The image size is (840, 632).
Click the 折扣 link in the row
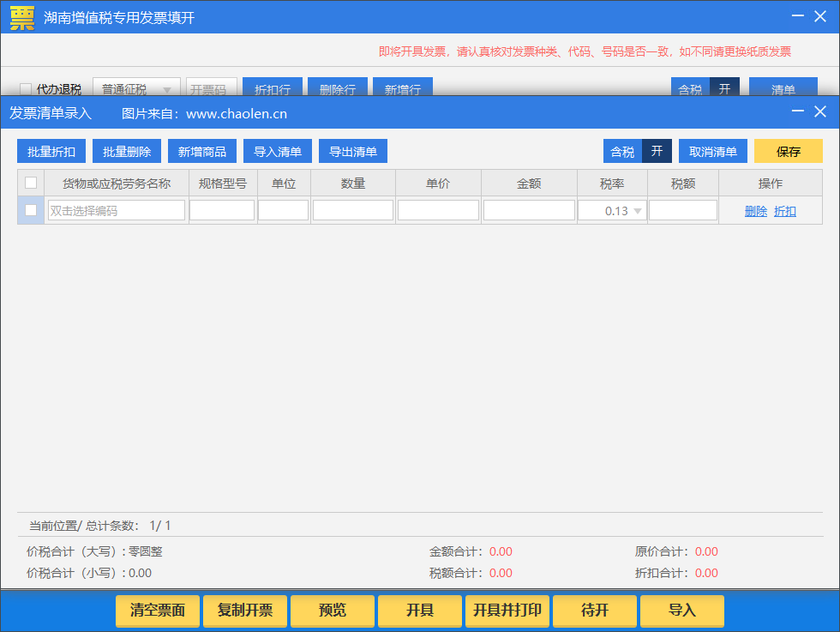pyautogui.click(x=785, y=211)
